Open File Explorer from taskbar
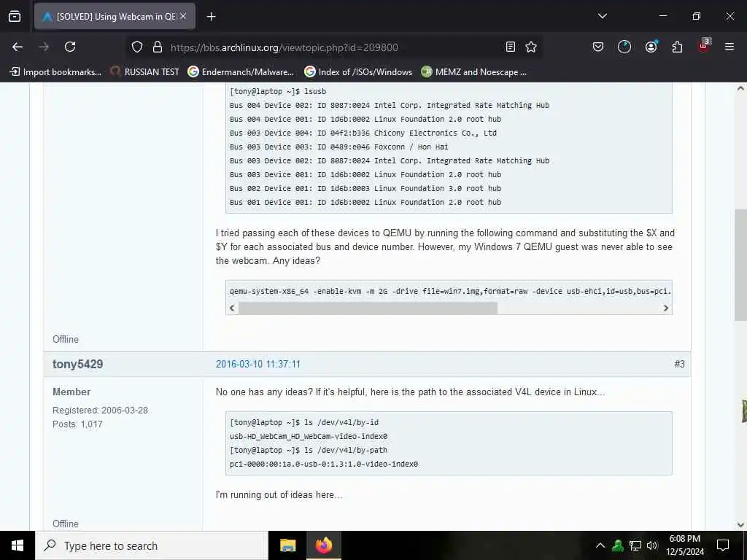747x560 pixels. click(x=287, y=545)
